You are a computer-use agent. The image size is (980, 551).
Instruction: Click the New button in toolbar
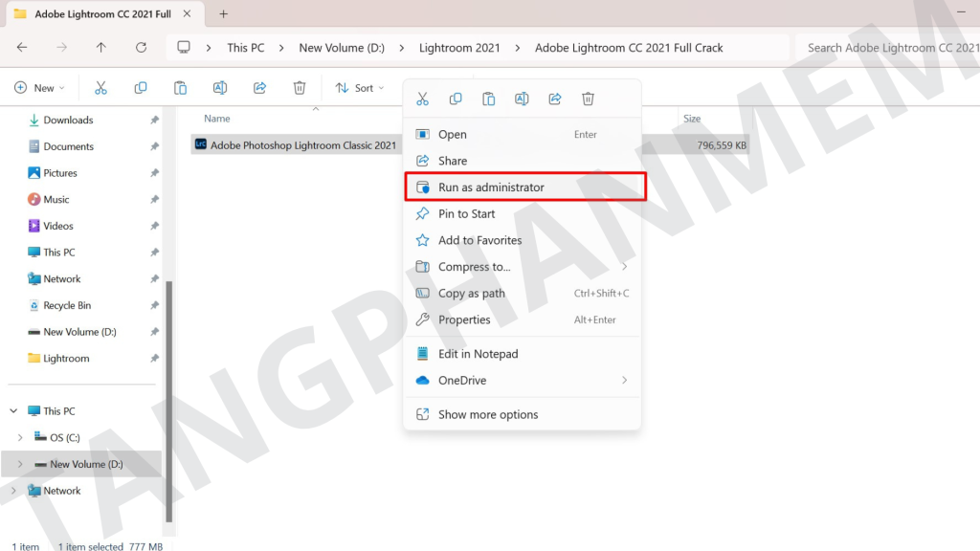(x=40, y=88)
